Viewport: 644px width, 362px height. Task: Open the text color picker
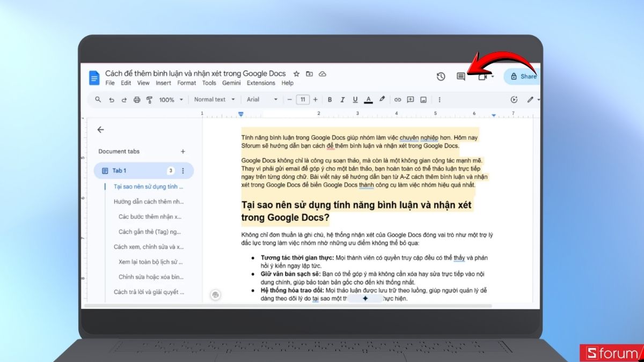coord(368,99)
